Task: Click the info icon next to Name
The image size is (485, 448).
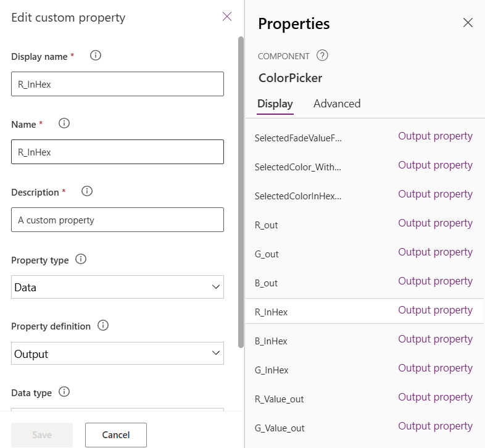Action: coord(64,123)
